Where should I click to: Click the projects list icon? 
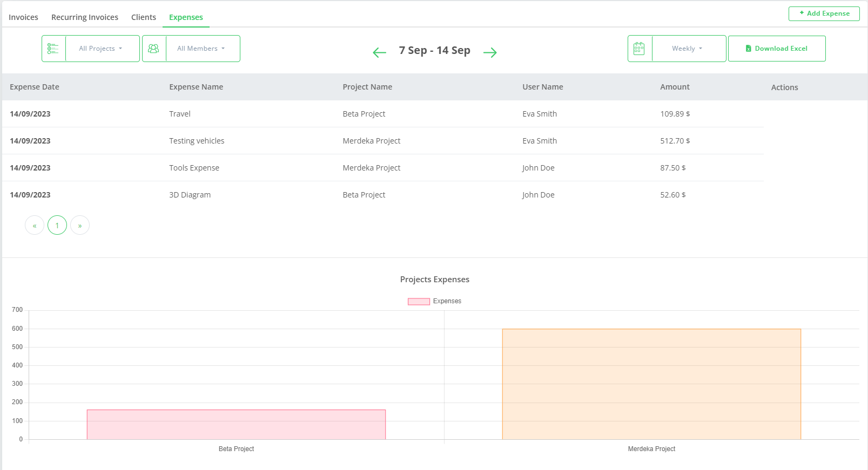tap(53, 49)
